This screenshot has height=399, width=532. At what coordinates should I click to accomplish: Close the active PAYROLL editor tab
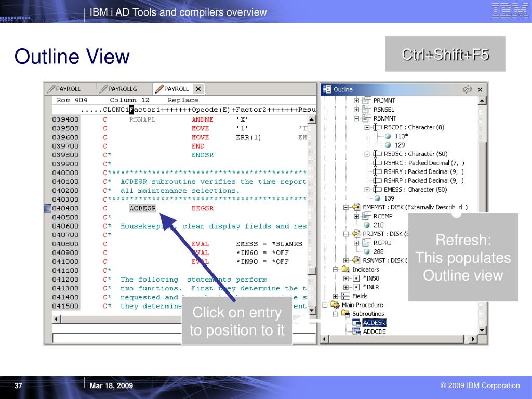tap(198, 89)
